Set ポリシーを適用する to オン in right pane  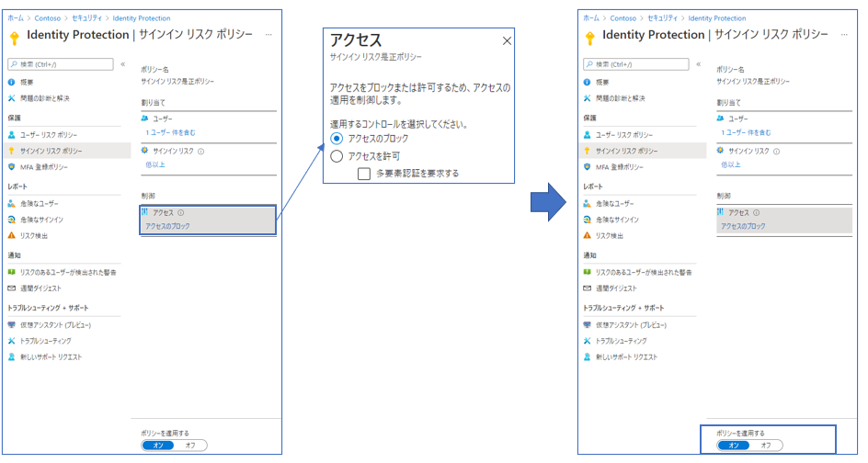(x=734, y=446)
